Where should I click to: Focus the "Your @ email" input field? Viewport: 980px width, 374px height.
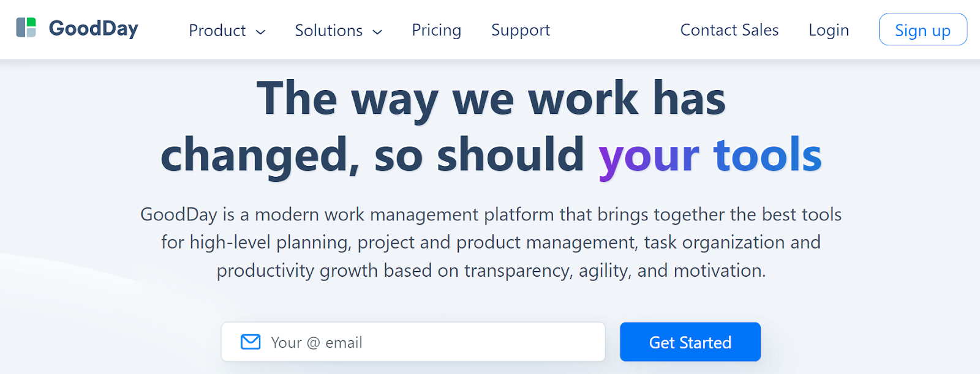(429, 342)
